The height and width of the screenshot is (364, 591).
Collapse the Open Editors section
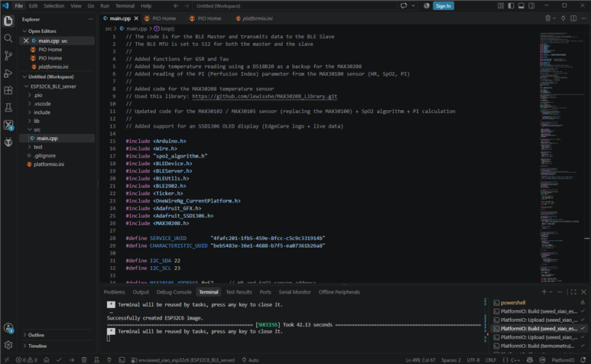42,31
